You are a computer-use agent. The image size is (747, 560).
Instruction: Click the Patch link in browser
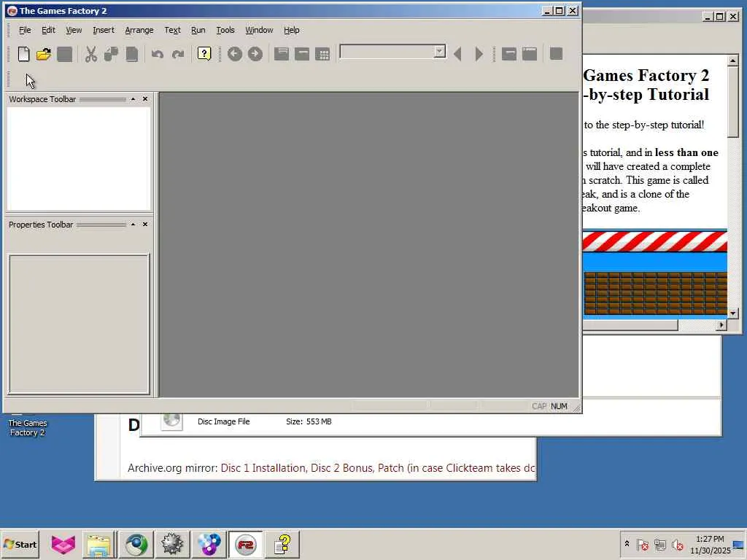tap(391, 468)
